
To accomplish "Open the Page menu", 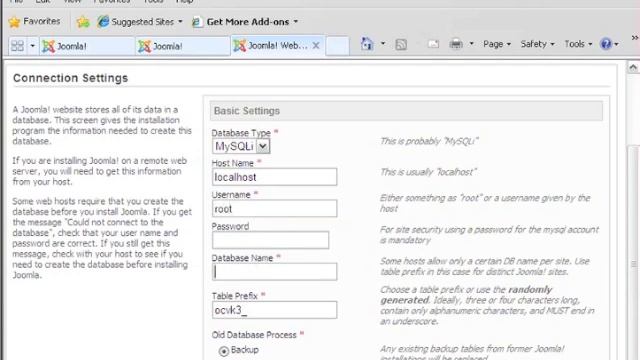I will [497, 44].
